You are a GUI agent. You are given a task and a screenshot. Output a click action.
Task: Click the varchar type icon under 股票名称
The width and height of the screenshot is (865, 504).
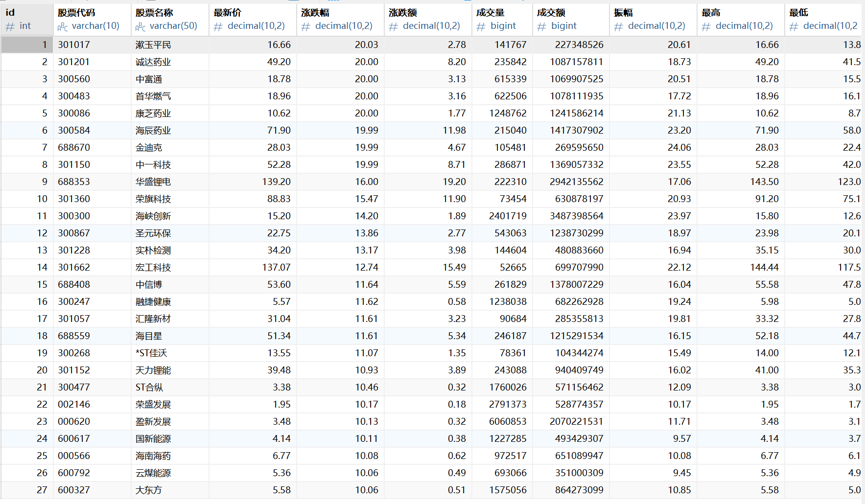tap(140, 27)
